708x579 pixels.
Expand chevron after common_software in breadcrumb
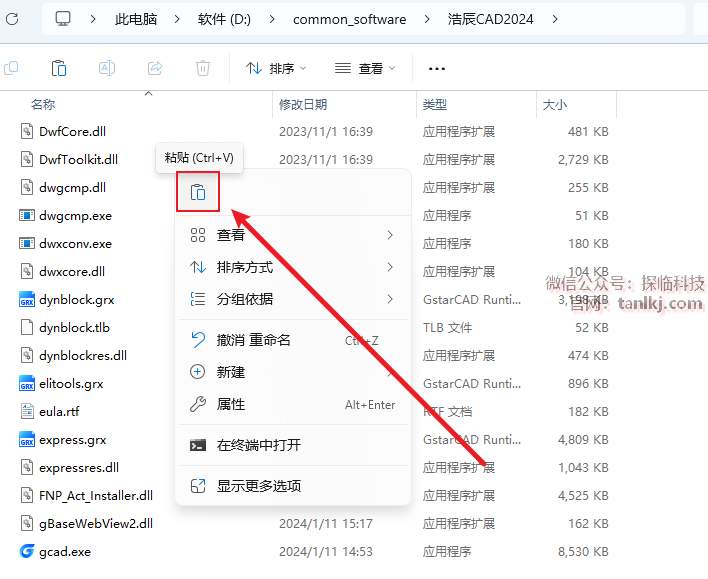pyautogui.click(x=427, y=19)
